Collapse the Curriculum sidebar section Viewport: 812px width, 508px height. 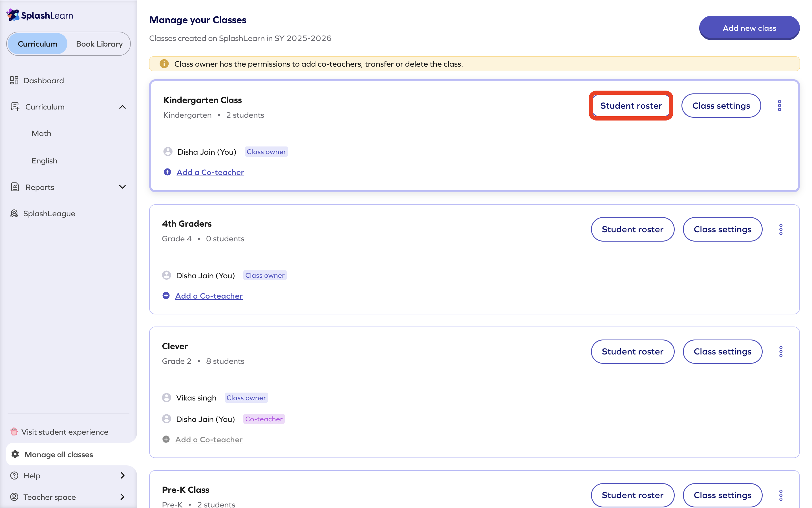pos(122,107)
